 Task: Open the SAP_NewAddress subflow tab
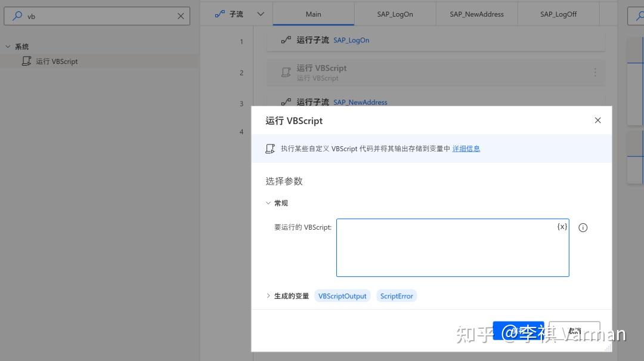(x=476, y=13)
